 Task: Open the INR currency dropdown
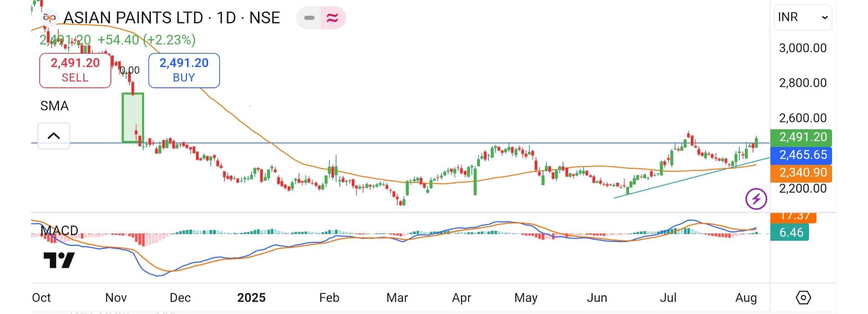pyautogui.click(x=803, y=17)
